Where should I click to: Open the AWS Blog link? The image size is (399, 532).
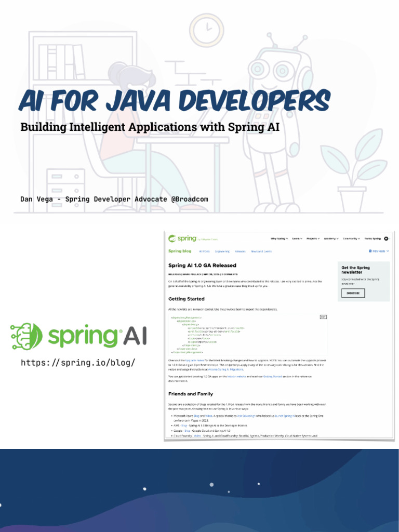[184, 425]
